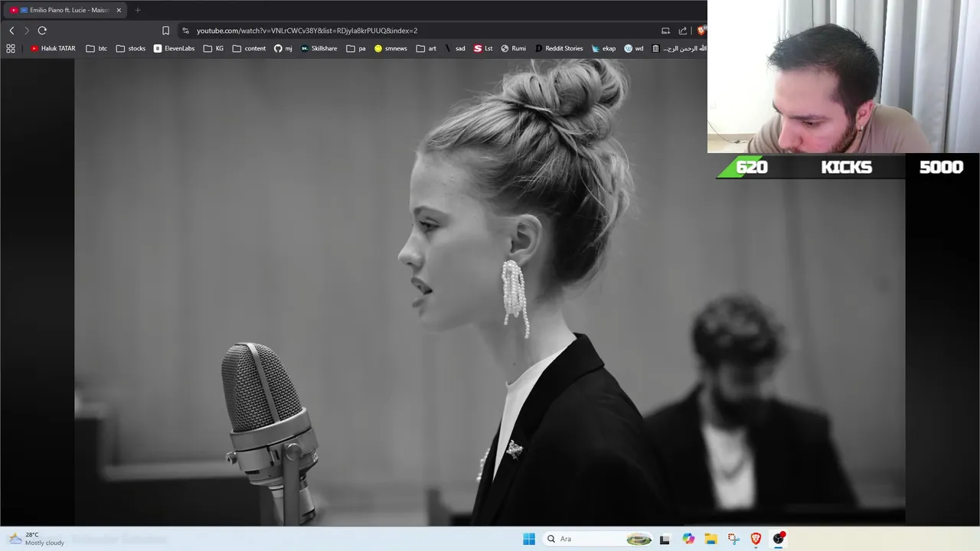Open the weather widget showing 28°C
This screenshot has width=980, height=551.
36,539
